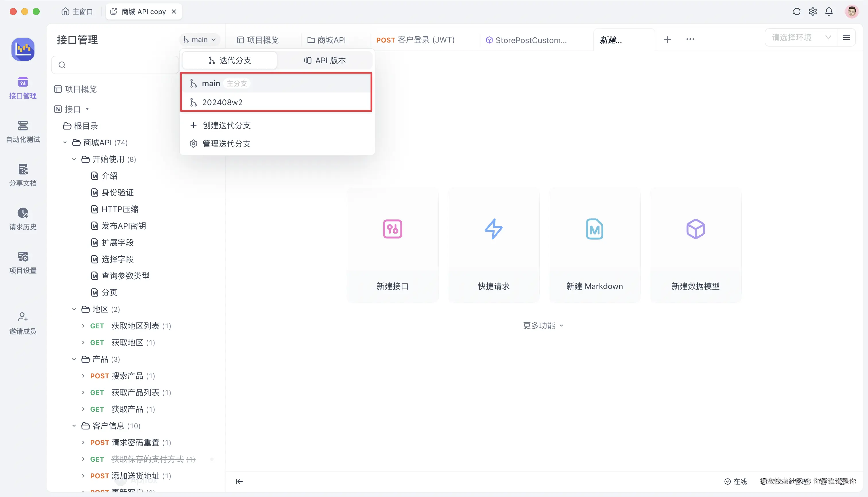The height and width of the screenshot is (497, 868).
Task: Open the 新建数据模型 card
Action: tap(695, 245)
